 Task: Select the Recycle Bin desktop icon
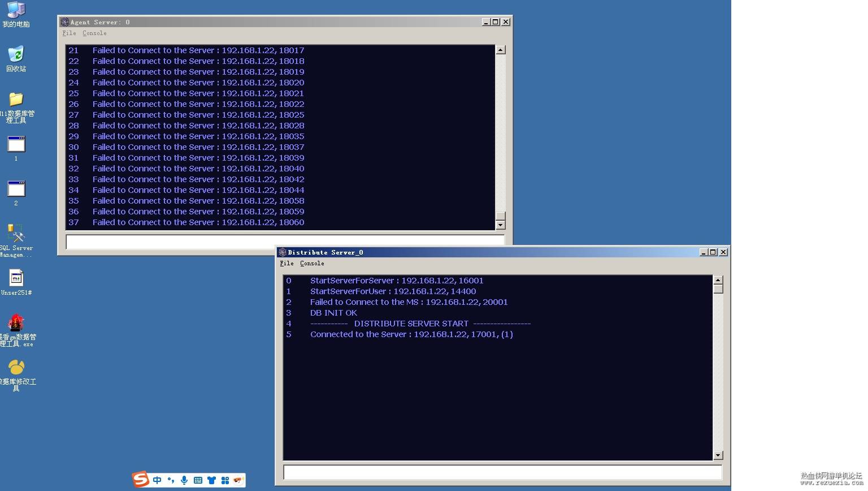click(16, 59)
